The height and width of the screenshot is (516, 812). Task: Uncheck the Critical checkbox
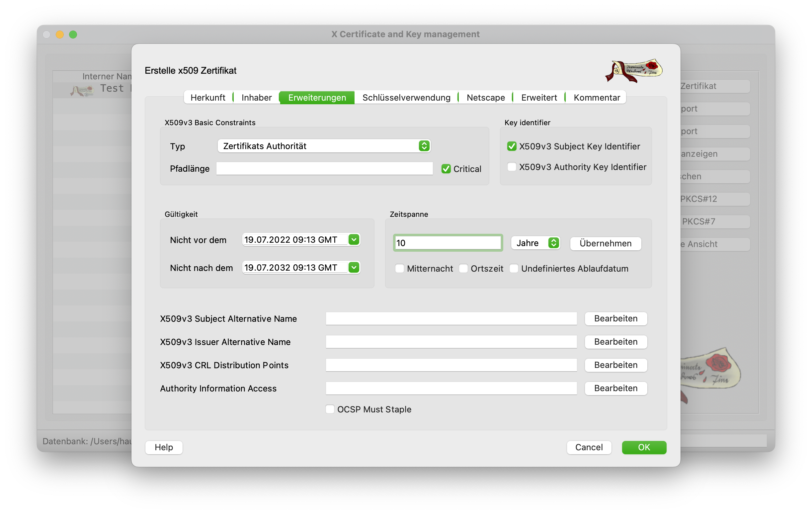click(x=446, y=169)
